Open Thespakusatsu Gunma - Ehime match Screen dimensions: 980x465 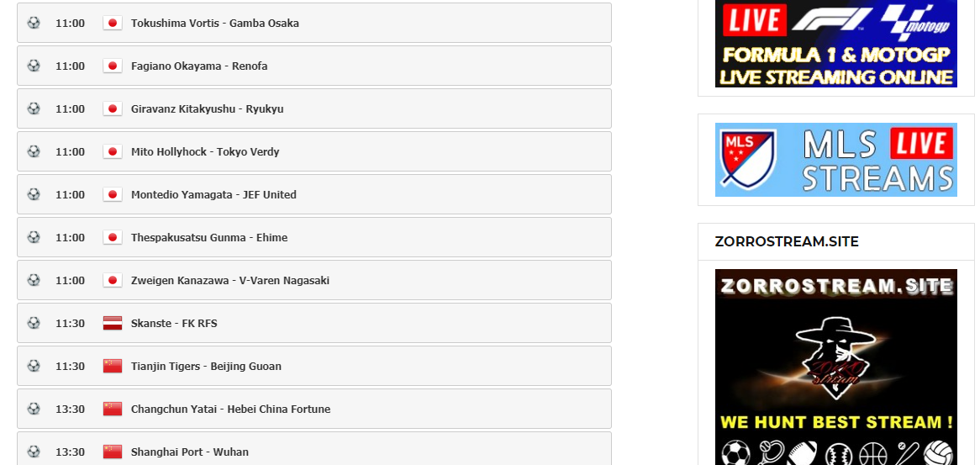coord(313,237)
